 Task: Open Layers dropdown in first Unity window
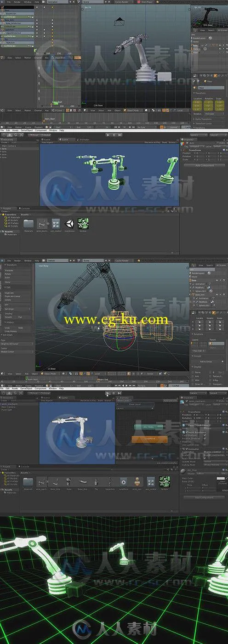(x=199, y=135)
